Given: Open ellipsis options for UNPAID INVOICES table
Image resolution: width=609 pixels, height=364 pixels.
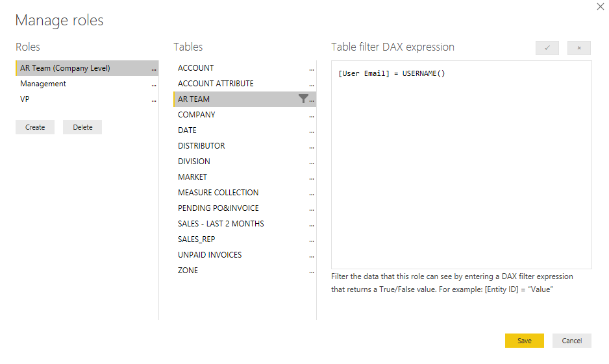Looking at the screenshot, I should click(x=312, y=256).
